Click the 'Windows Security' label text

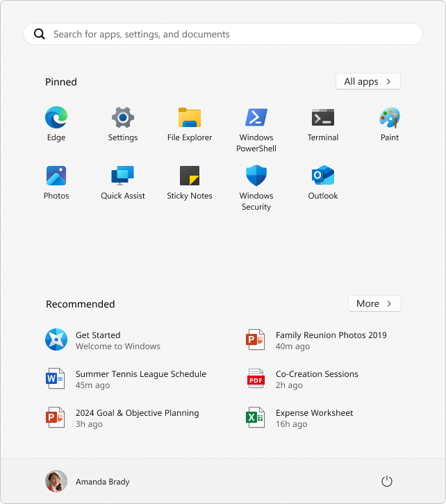click(256, 201)
